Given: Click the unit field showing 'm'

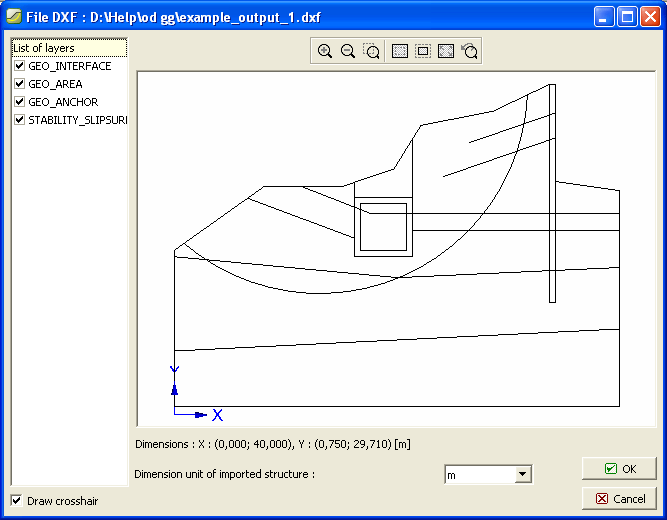Looking at the screenshot, I should point(478,475).
